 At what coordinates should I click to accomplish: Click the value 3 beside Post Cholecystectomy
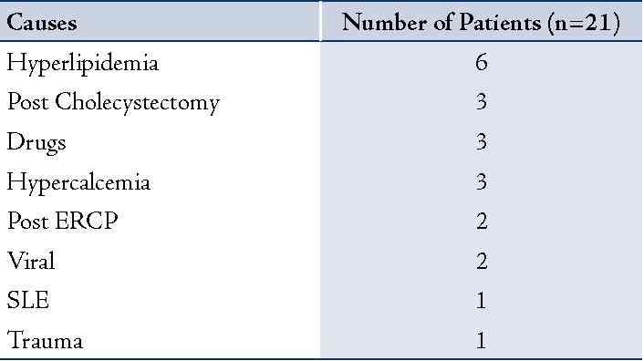[x=482, y=101]
